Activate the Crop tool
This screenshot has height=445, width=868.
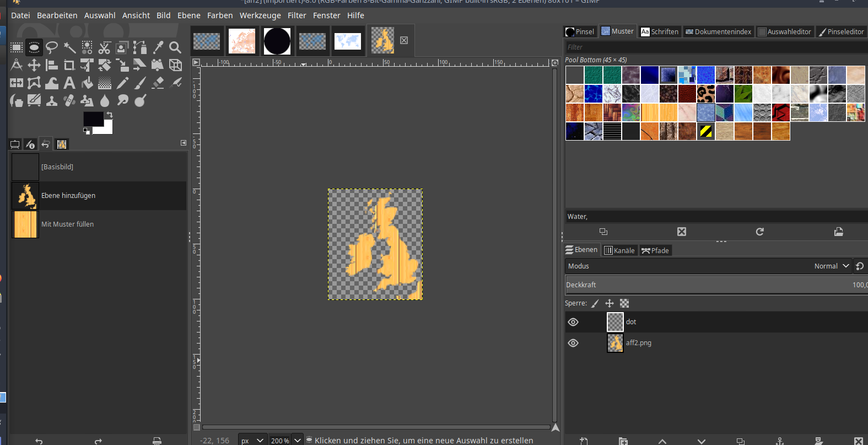(x=69, y=65)
